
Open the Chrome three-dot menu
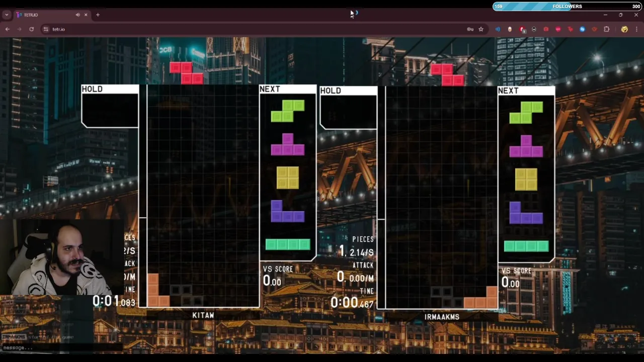(636, 29)
